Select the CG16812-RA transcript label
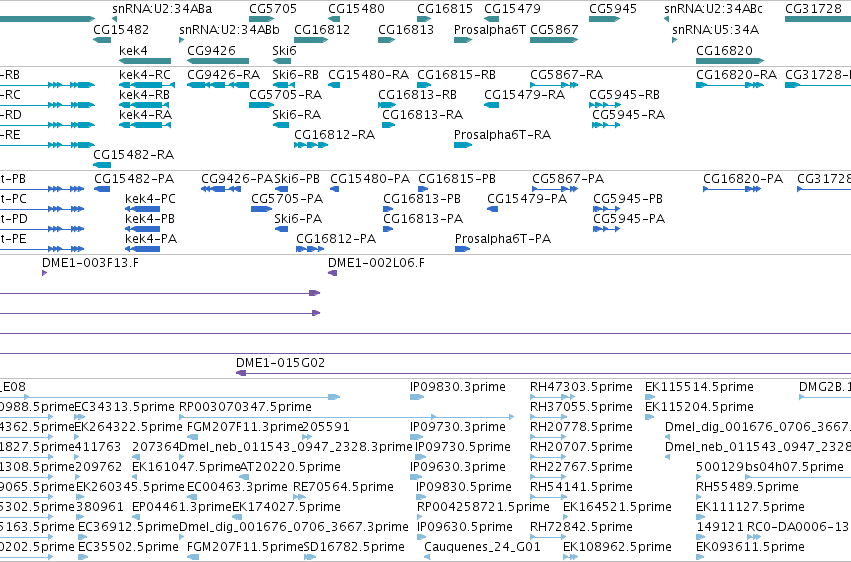This screenshot has height=562, width=851. pos(334,135)
